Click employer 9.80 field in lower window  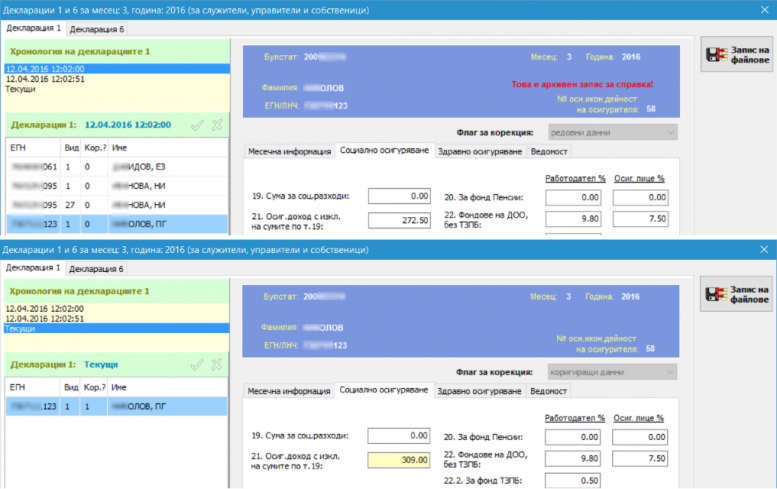click(x=573, y=459)
